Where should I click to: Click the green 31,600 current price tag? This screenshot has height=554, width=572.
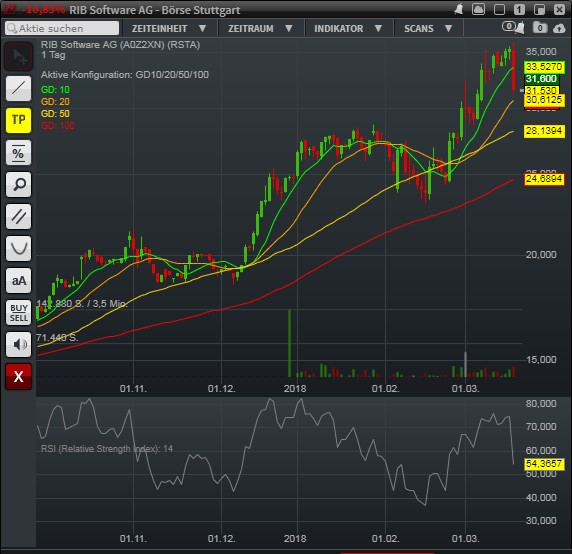click(x=542, y=79)
